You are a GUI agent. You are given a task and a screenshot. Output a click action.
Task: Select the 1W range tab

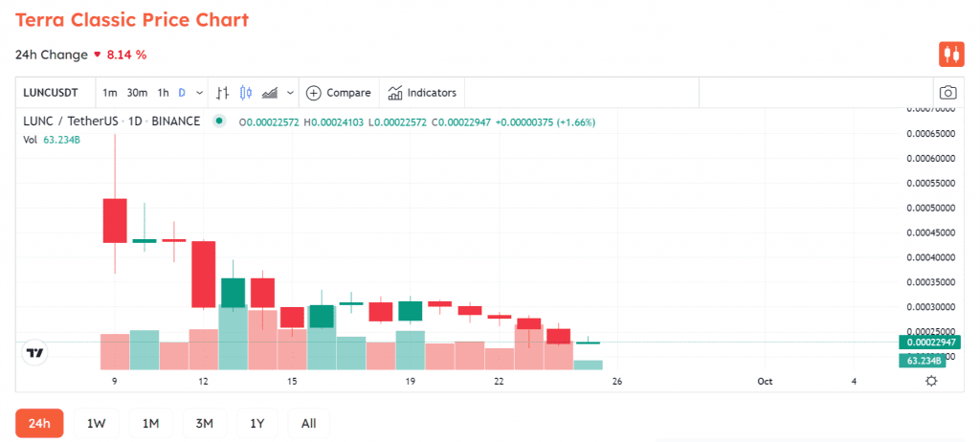[97, 423]
